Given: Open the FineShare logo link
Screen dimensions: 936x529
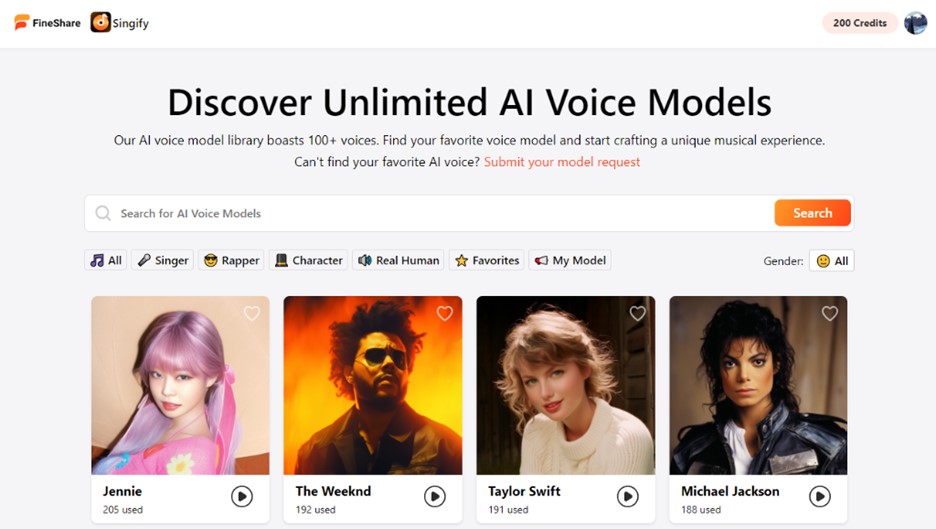Looking at the screenshot, I should pyautogui.click(x=47, y=23).
